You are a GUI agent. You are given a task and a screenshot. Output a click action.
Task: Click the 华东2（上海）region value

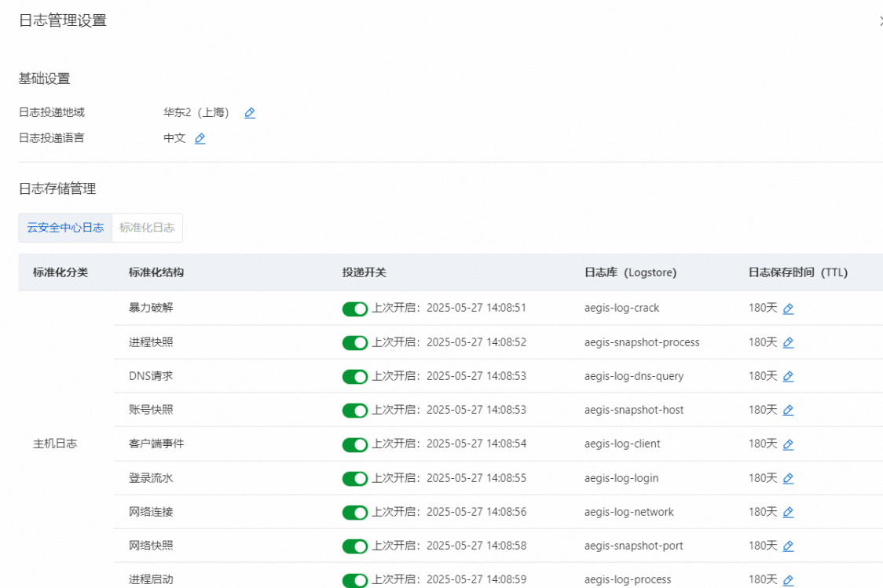196,112
